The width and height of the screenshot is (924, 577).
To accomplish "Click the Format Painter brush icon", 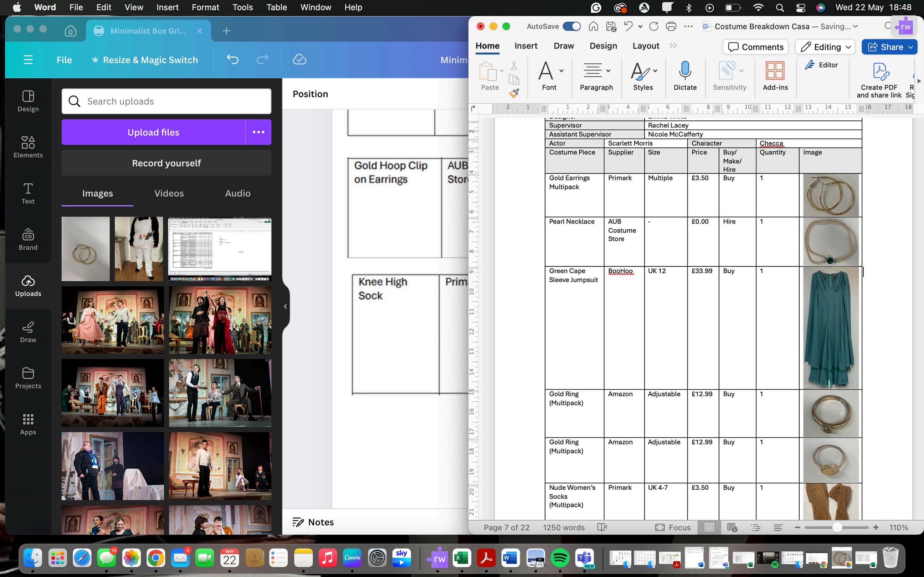I will pos(514,93).
